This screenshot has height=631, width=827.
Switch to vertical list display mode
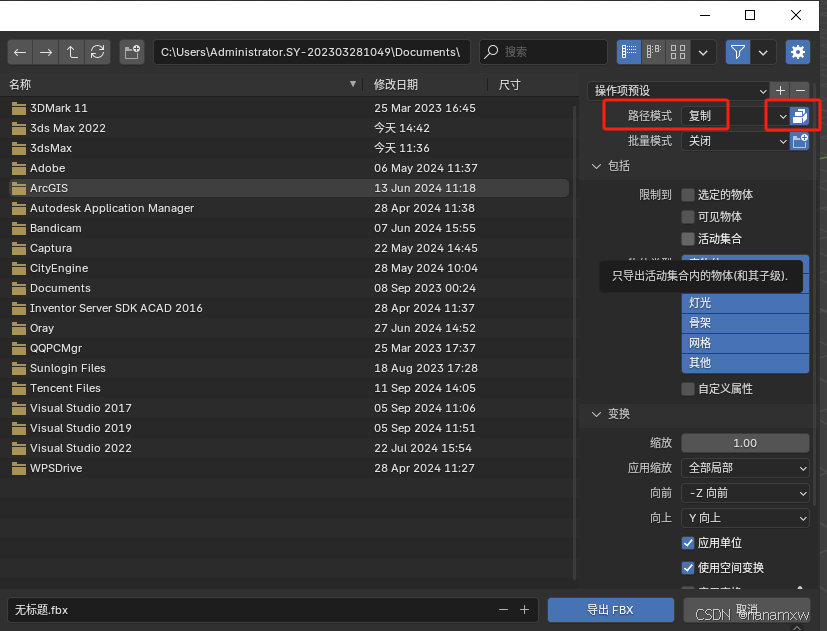(629, 52)
